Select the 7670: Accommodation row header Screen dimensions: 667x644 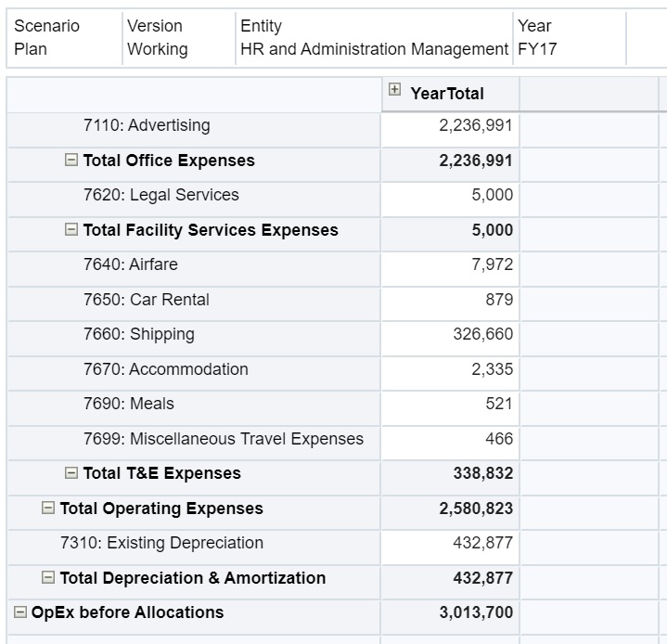coord(165,369)
